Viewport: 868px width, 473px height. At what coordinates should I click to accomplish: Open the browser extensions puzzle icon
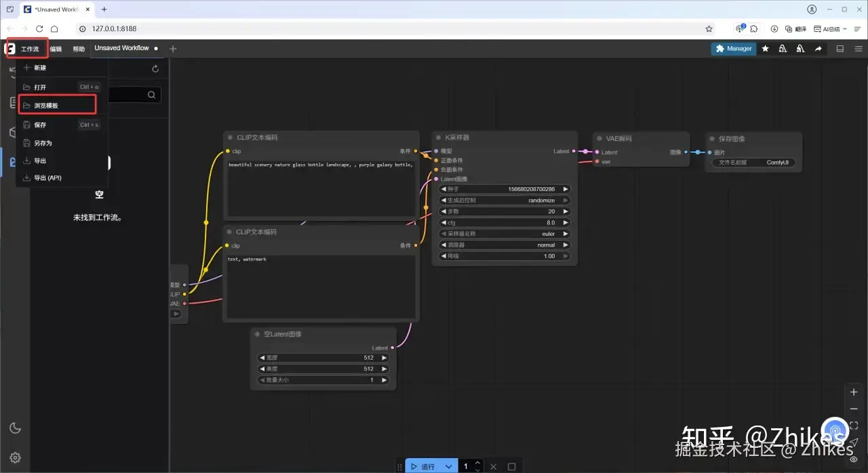click(754, 29)
